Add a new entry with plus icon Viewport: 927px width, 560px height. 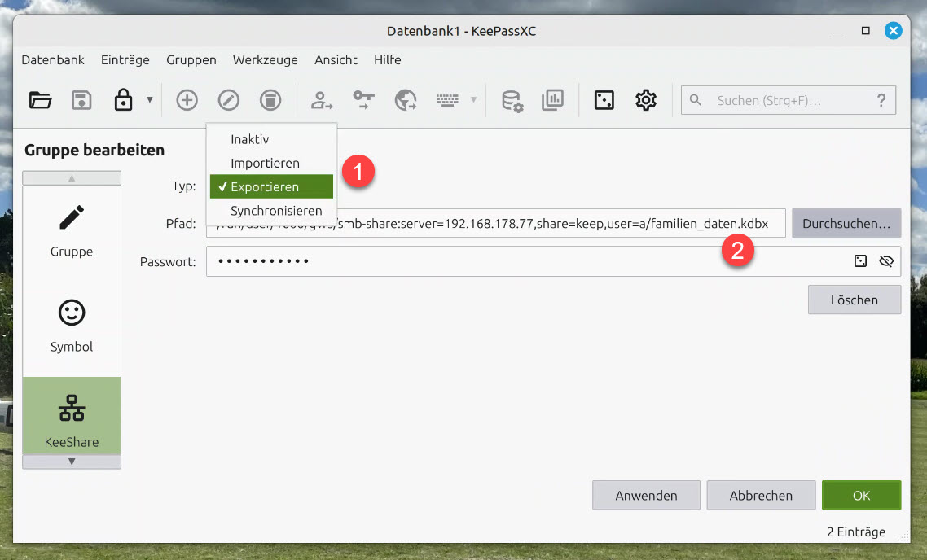[x=187, y=100]
